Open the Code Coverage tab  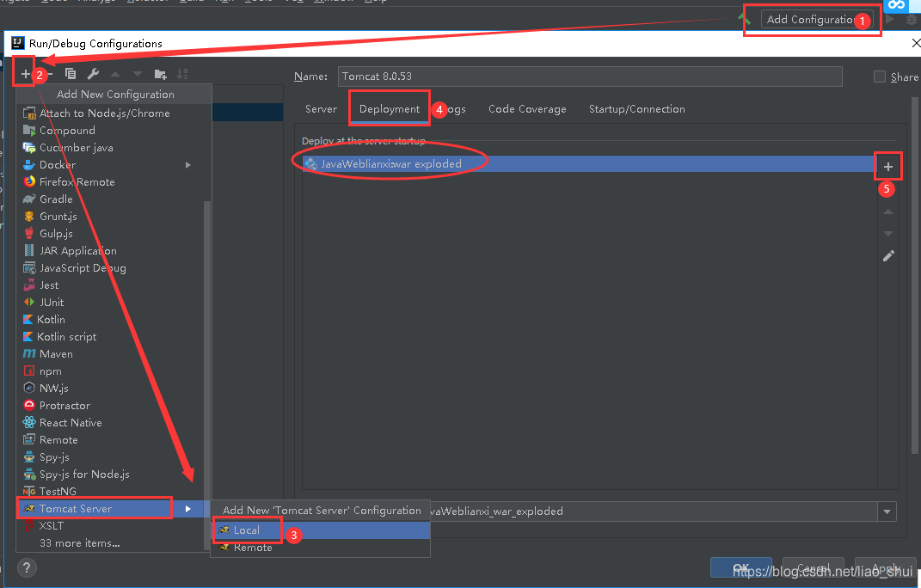click(x=527, y=109)
